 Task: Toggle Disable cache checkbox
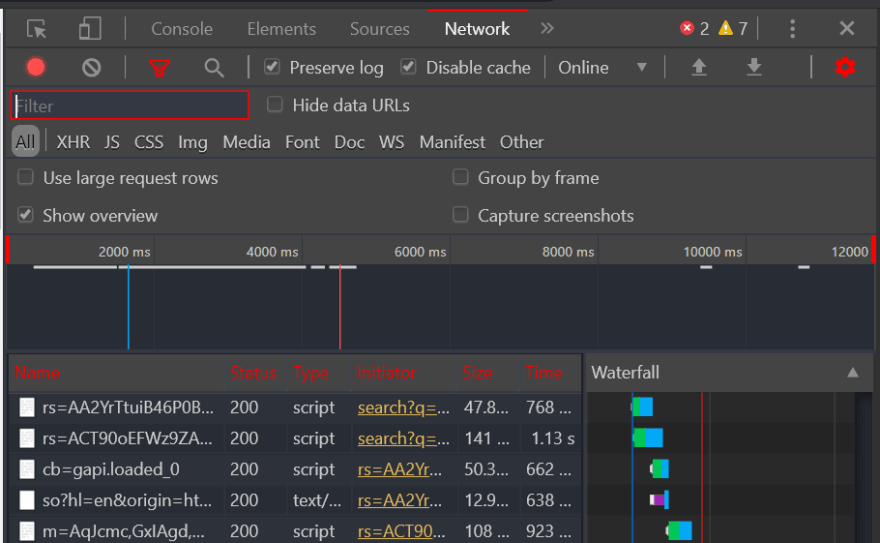(409, 67)
